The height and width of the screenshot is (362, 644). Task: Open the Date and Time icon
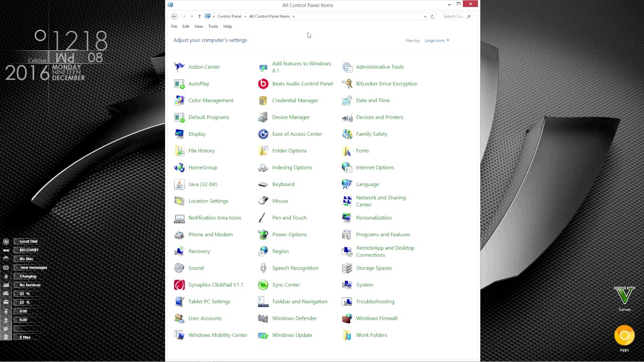347,101
